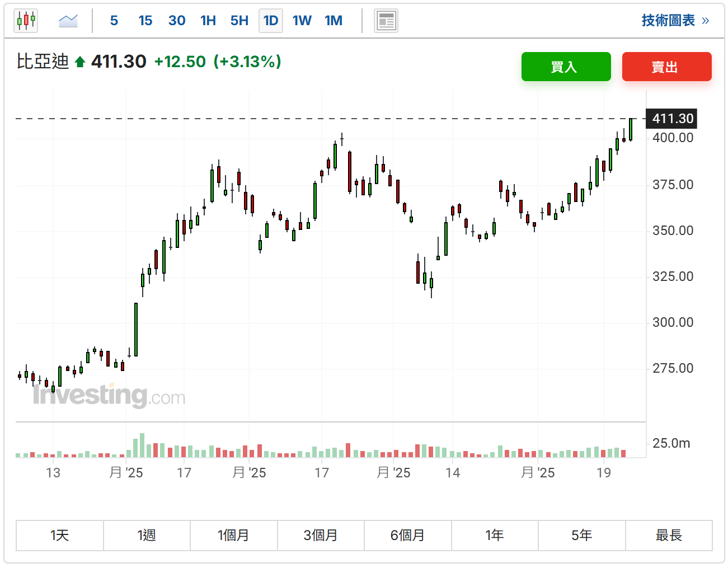Click the 375.00 axis label

(x=673, y=185)
